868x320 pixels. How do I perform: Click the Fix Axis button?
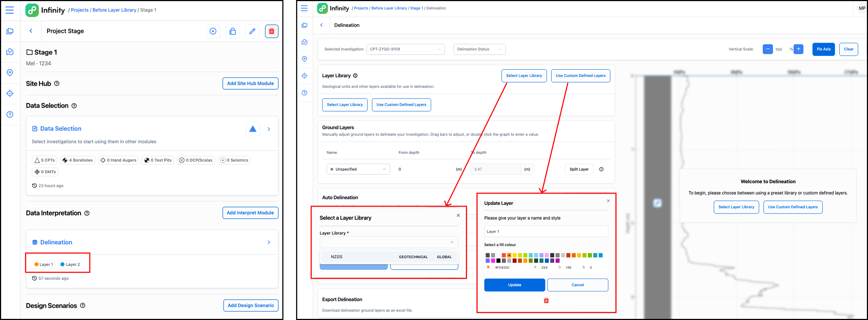click(823, 49)
